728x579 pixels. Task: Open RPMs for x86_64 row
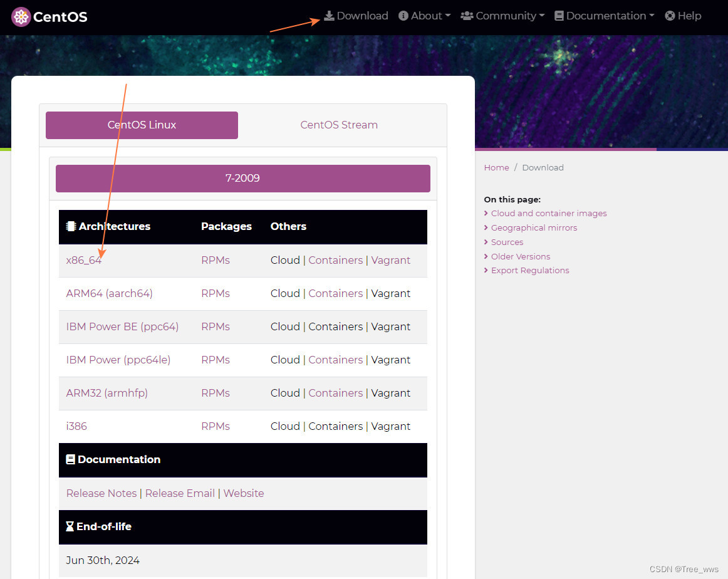click(216, 260)
